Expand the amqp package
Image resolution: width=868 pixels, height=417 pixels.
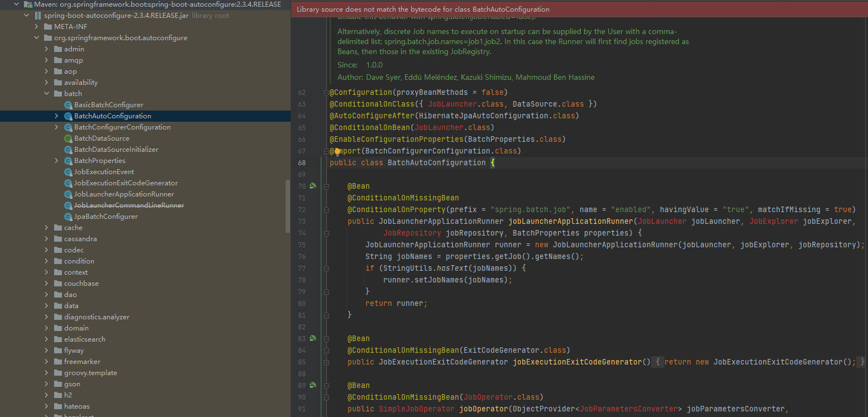pyautogui.click(x=47, y=60)
